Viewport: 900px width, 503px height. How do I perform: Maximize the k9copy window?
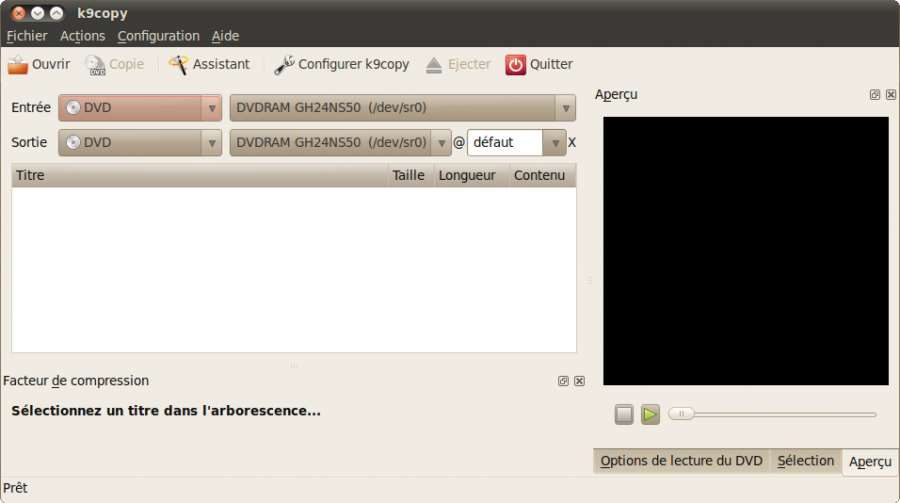[x=56, y=13]
